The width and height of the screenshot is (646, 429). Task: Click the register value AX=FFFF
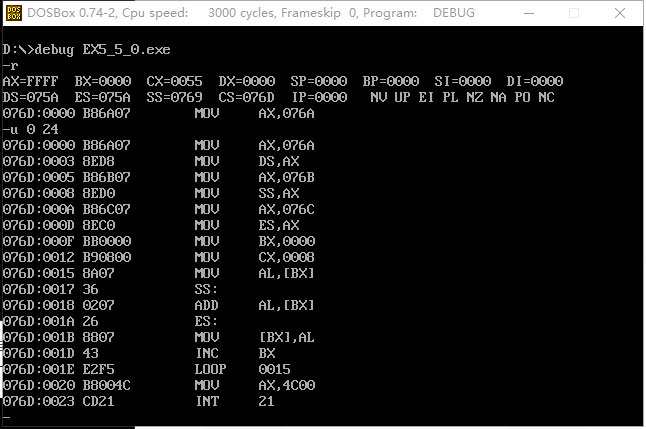[30, 81]
